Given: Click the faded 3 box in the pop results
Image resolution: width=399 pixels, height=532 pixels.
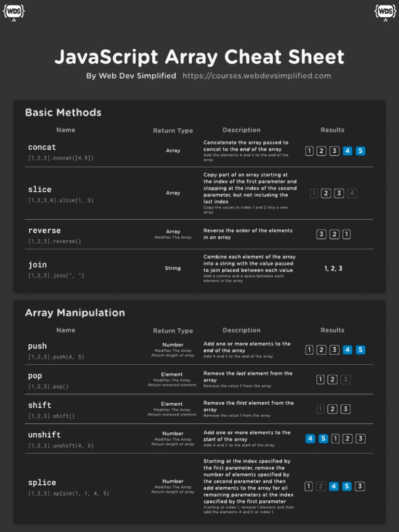Looking at the screenshot, I should (345, 379).
